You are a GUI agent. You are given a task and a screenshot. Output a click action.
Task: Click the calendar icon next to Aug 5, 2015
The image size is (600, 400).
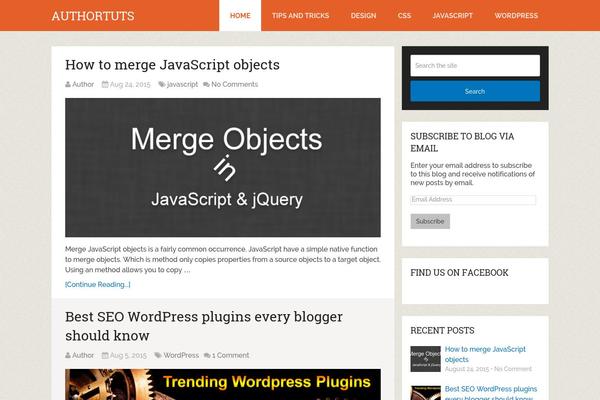point(105,356)
